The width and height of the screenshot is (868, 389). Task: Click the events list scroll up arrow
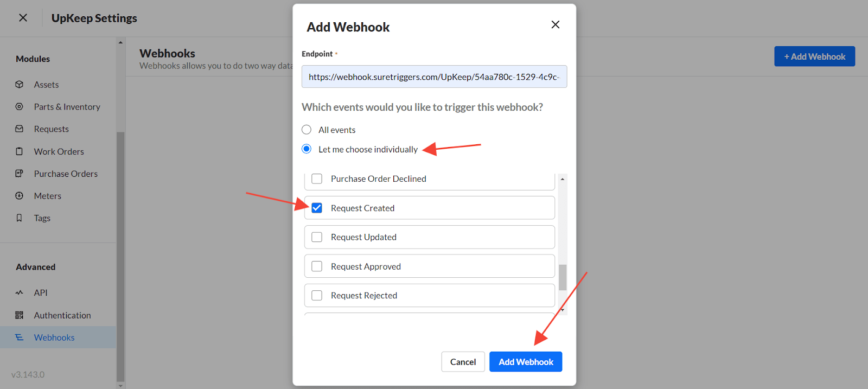coord(563,179)
